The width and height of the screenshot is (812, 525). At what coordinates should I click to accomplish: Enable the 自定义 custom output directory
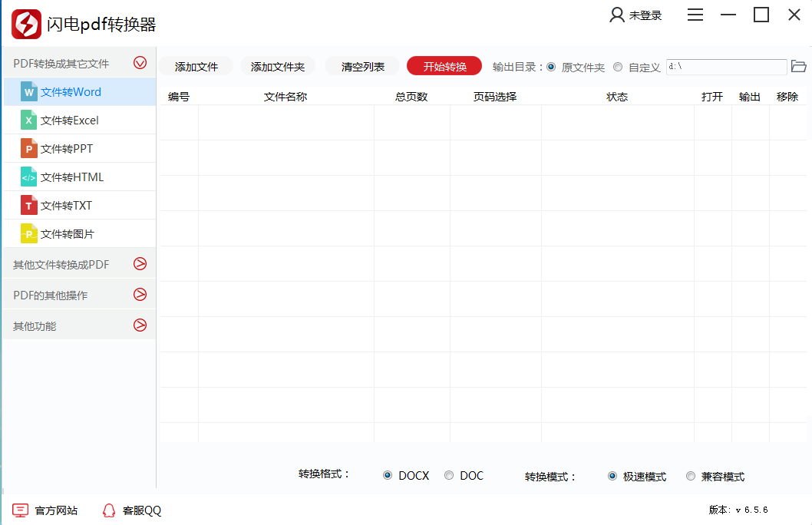pos(617,67)
